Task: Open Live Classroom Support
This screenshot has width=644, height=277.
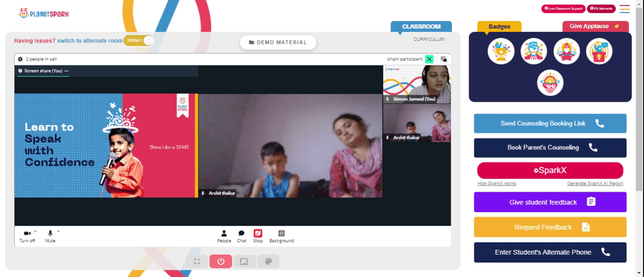Action: coord(563,8)
